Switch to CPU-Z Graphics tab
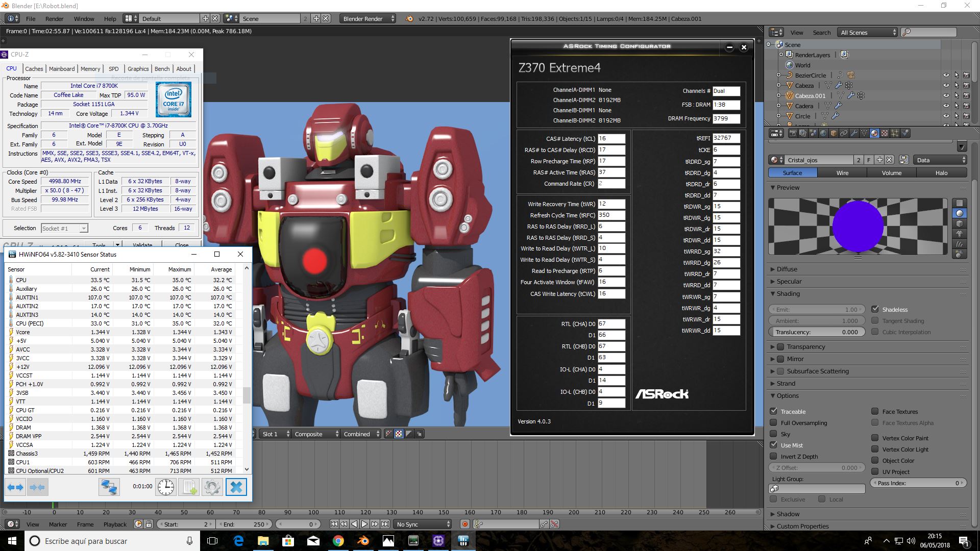 coord(138,69)
